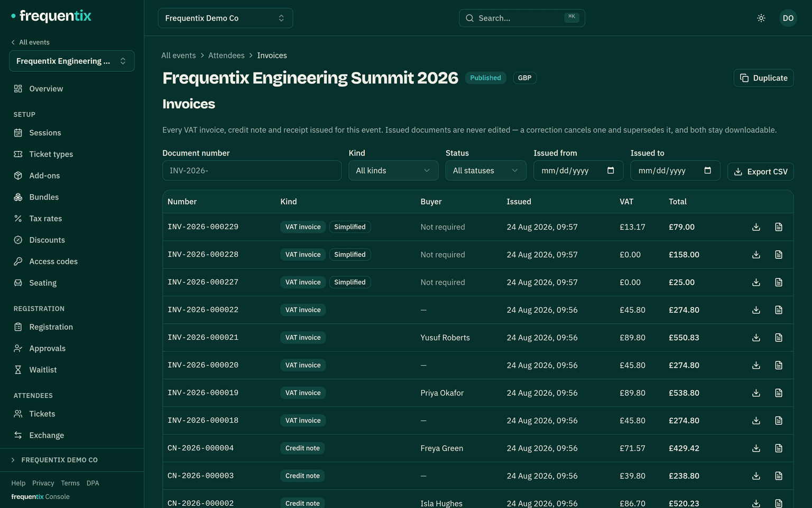View document for CN-2026-000003

coord(779,476)
